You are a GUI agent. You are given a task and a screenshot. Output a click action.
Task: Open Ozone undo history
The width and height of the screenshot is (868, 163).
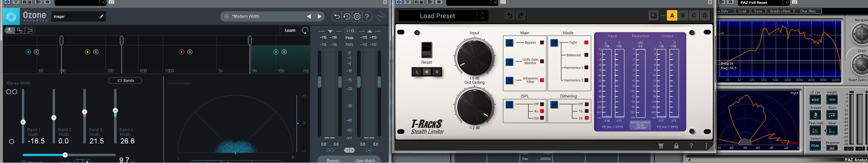[x=347, y=16]
